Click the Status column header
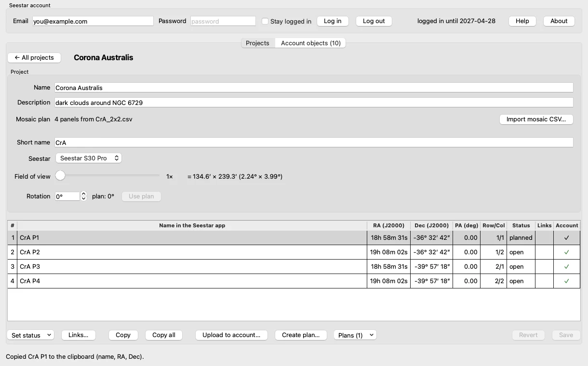 521,225
